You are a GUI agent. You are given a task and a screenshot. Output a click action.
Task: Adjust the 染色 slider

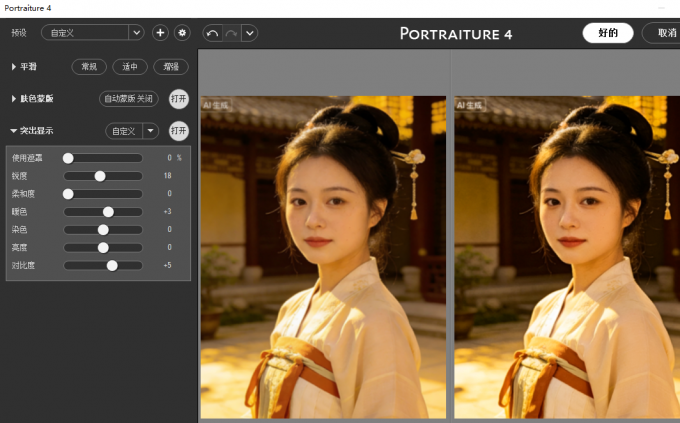click(103, 230)
